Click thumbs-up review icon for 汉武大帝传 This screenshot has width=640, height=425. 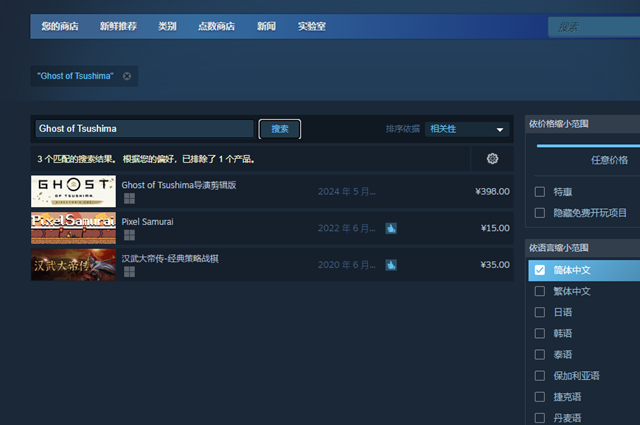[391, 265]
